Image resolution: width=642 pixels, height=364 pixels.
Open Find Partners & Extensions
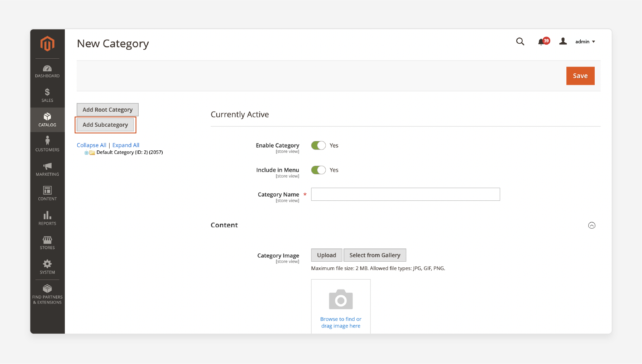click(47, 294)
